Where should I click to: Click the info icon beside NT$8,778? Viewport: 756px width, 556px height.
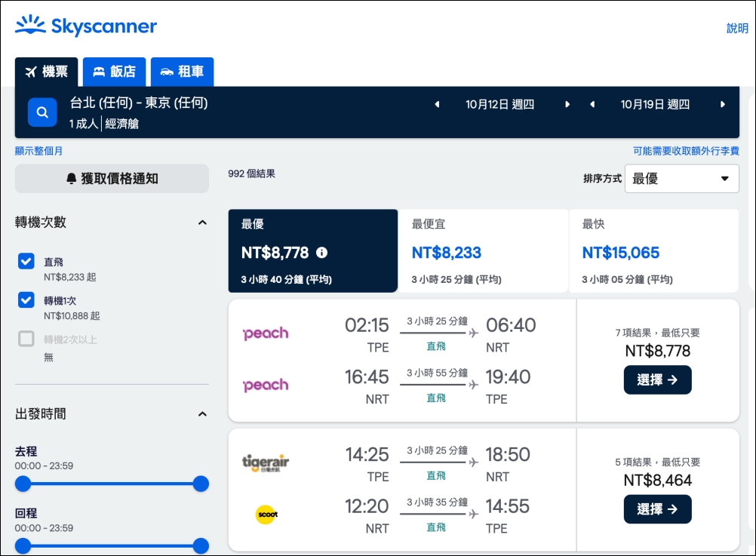coord(321,252)
